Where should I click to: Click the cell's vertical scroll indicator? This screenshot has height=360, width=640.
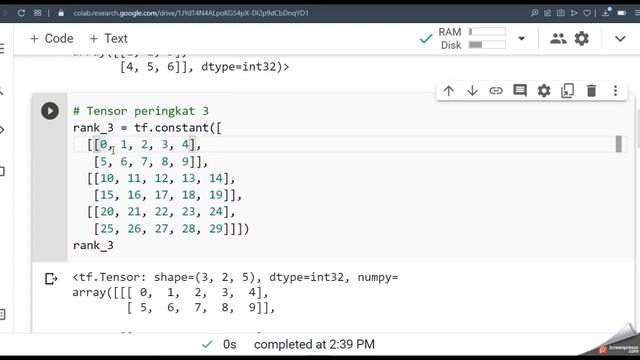click(619, 144)
